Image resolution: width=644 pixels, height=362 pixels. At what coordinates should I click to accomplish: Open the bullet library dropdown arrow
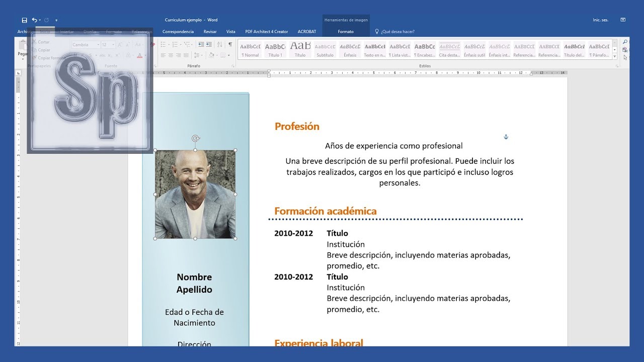tap(169, 44)
